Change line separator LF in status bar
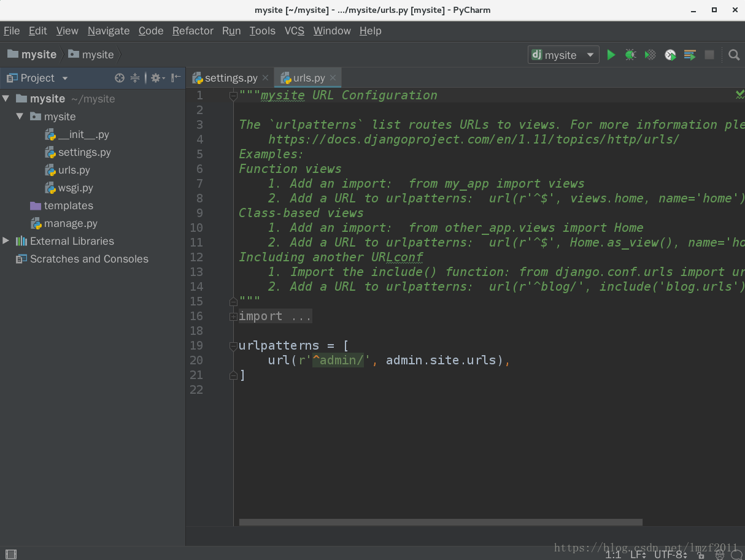The width and height of the screenshot is (745, 560). pyautogui.click(x=638, y=554)
